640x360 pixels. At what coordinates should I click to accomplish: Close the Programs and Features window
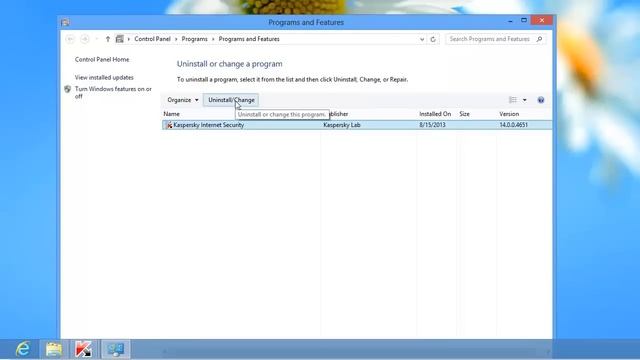point(542,20)
